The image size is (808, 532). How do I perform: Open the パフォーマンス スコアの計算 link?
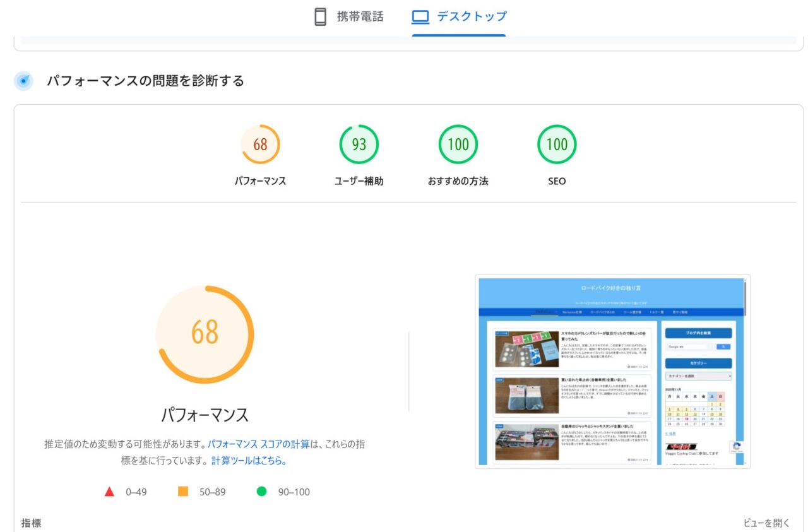point(259,444)
